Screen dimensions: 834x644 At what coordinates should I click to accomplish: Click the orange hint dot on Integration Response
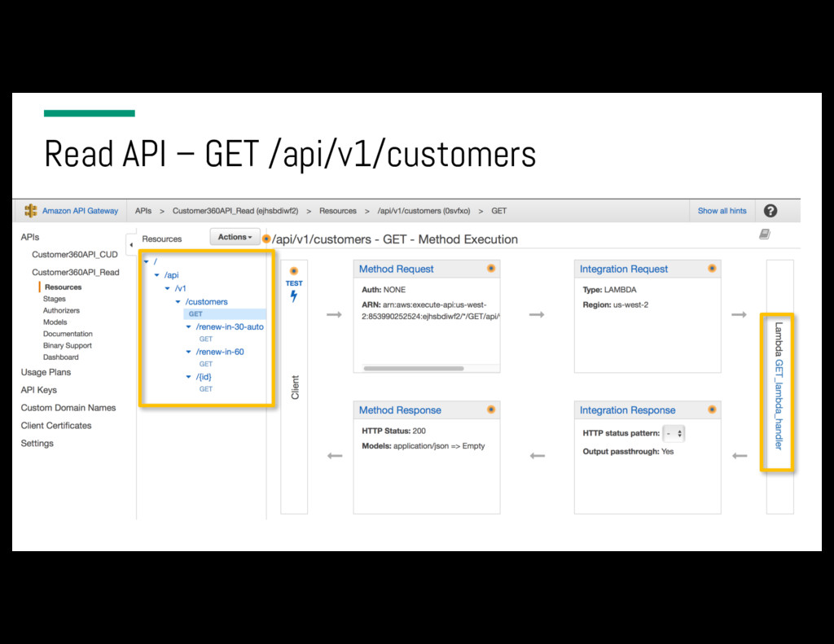coord(712,410)
